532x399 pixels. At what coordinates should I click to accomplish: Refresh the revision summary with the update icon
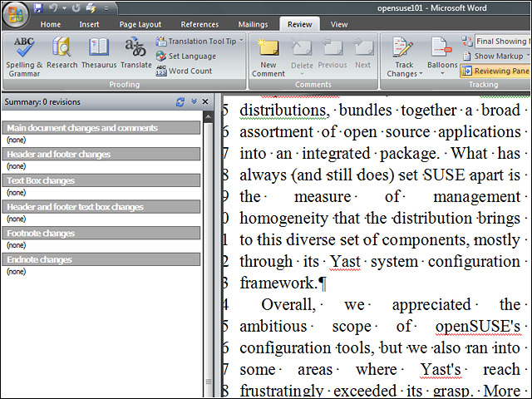pos(180,101)
